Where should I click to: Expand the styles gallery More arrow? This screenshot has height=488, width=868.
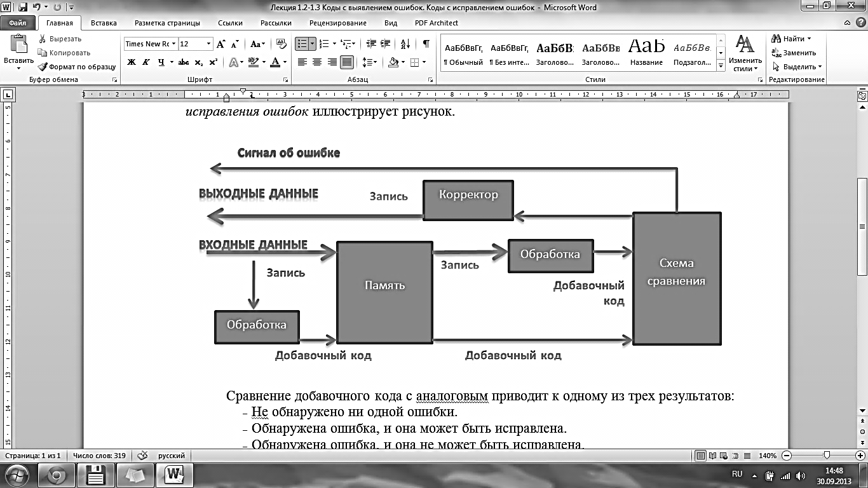coord(721,65)
